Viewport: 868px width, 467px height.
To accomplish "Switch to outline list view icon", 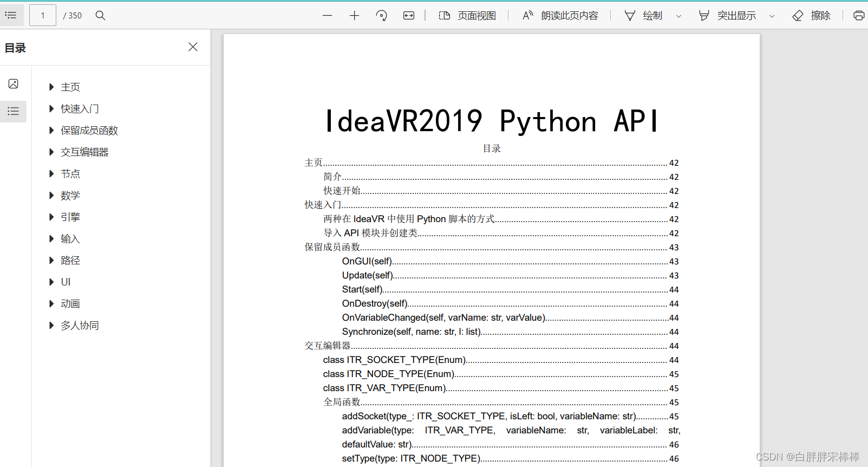I will (14, 111).
